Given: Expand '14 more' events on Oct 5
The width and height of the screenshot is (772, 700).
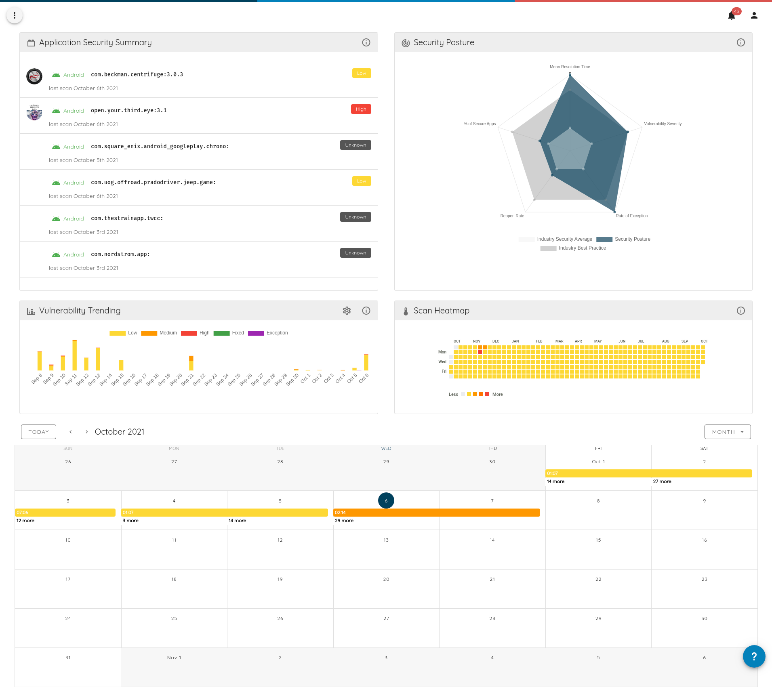Looking at the screenshot, I should tap(238, 521).
